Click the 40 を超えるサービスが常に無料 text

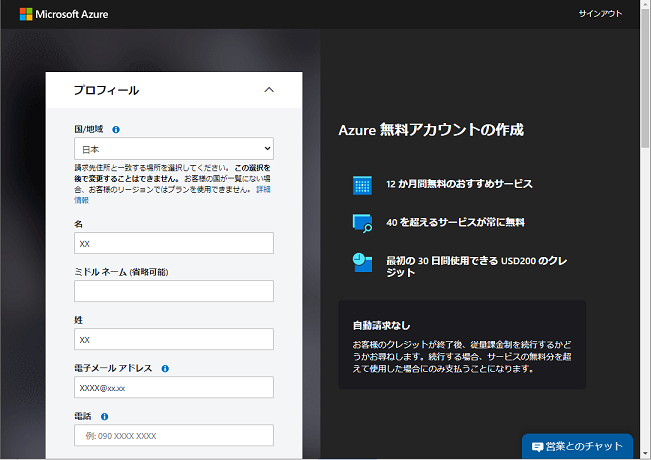455,222
